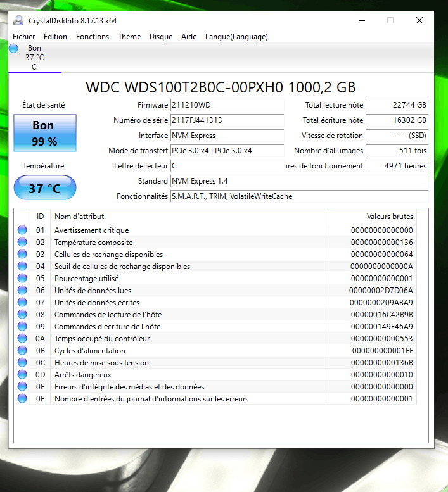Click the drive letter field C:
The width and height of the screenshot is (448, 492).
click(x=227, y=166)
